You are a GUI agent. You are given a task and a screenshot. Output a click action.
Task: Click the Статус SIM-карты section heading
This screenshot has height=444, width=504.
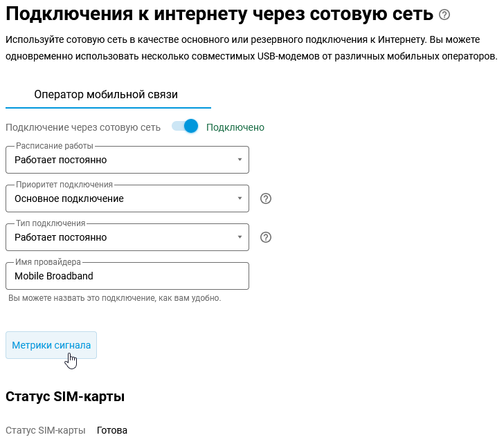pyautogui.click(x=65, y=396)
